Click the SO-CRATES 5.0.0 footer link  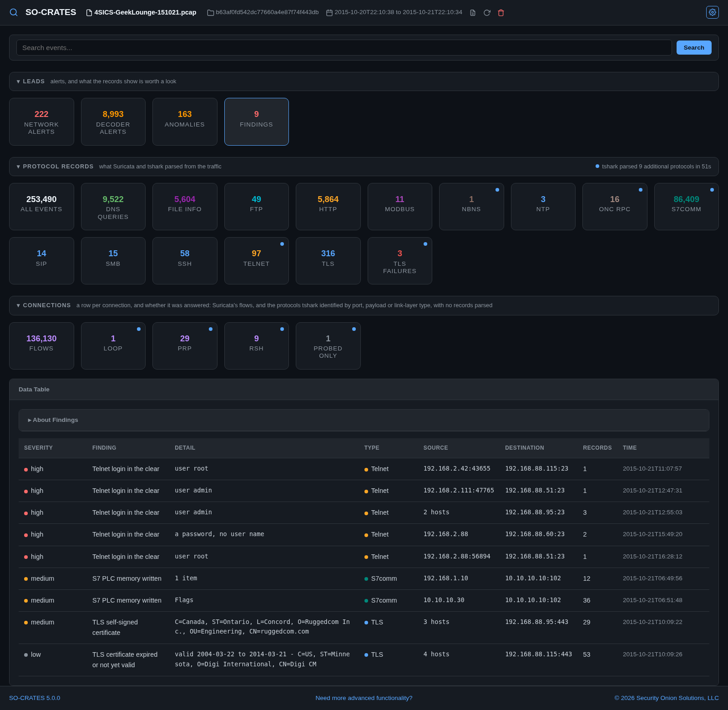click(x=35, y=698)
